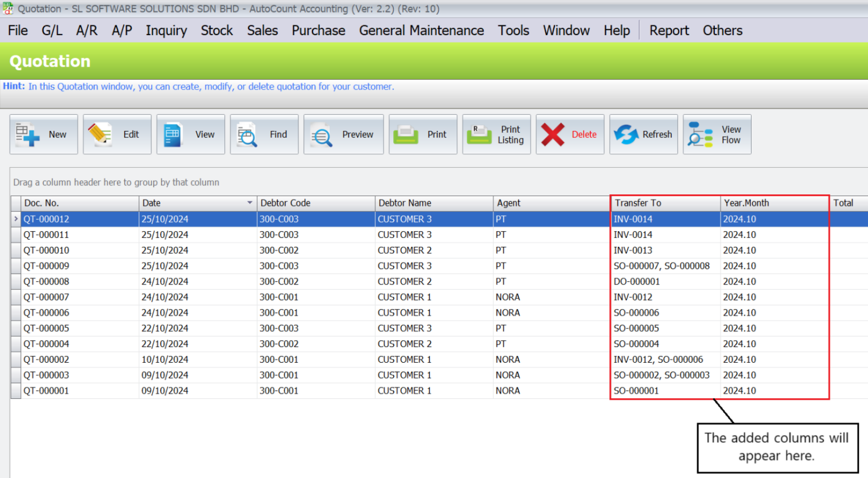Click the Find magnifier icon
This screenshot has height=478, width=868.
click(x=247, y=134)
